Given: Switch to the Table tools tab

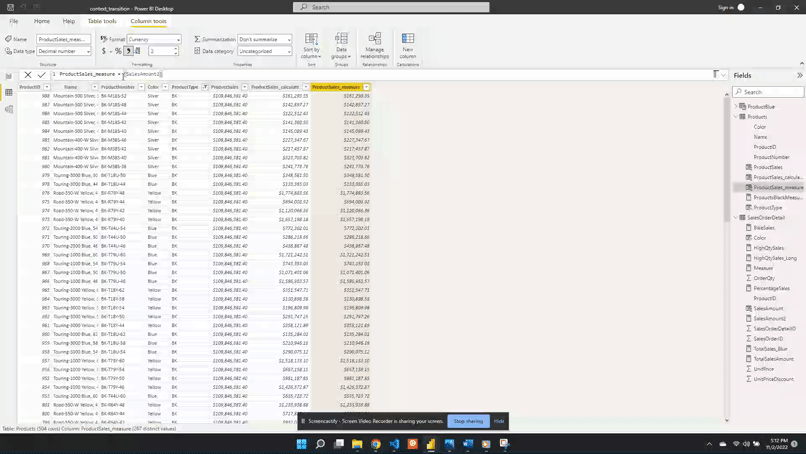Looking at the screenshot, I should pyautogui.click(x=101, y=21).
